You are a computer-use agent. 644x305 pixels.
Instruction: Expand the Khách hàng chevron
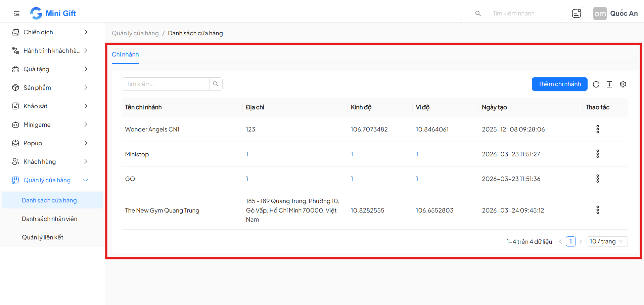[x=86, y=162]
